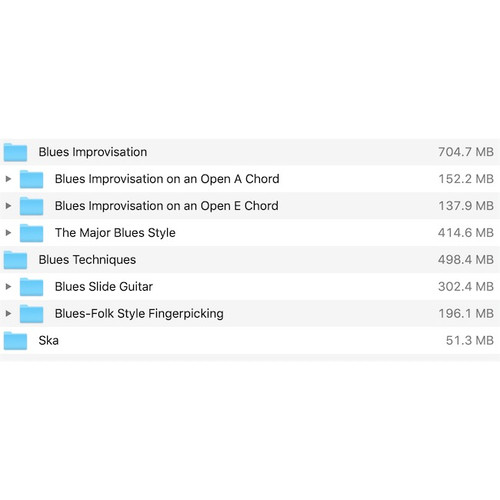This screenshot has height=500, width=500.
Task: Expand the Blues Slide Guitar folder
Action: click(8, 287)
